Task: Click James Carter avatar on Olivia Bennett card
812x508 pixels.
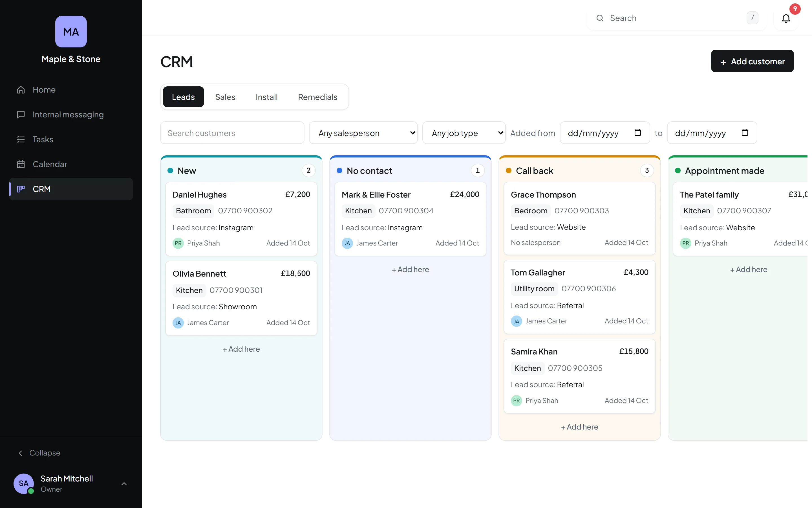Action: click(x=178, y=323)
